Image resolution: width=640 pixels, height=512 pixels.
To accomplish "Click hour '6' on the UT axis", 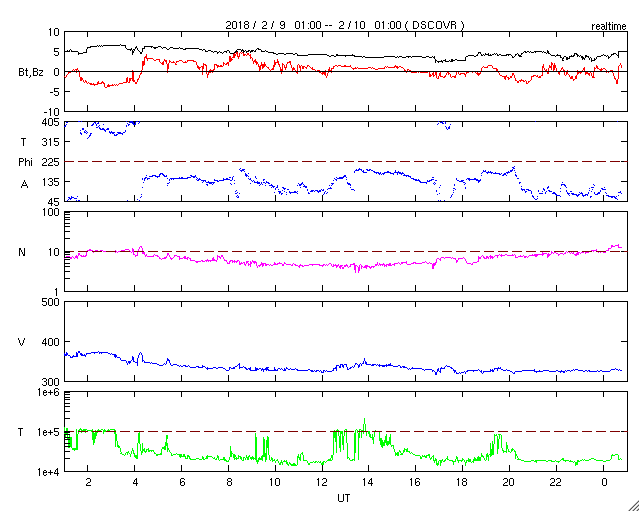I will (182, 483).
